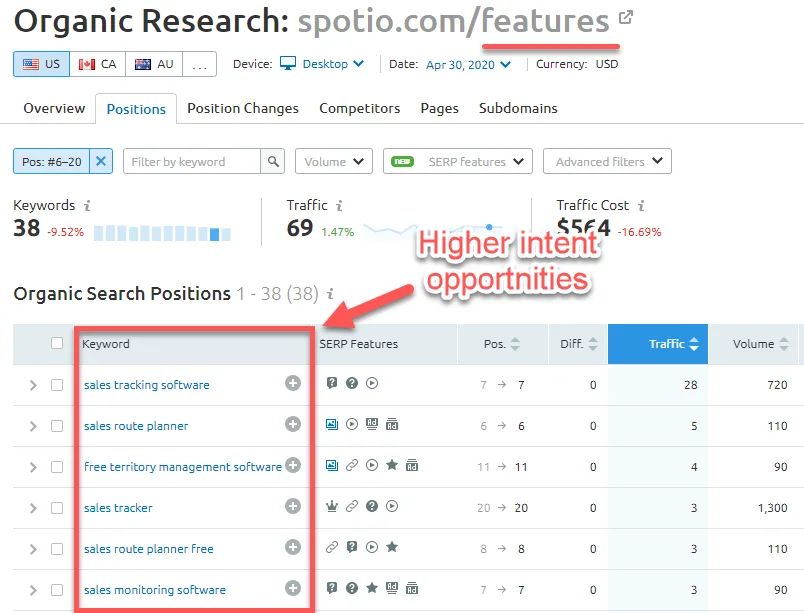This screenshot has height=613, width=804.
Task: Open the sales tracker keyword link
Action: pos(118,508)
